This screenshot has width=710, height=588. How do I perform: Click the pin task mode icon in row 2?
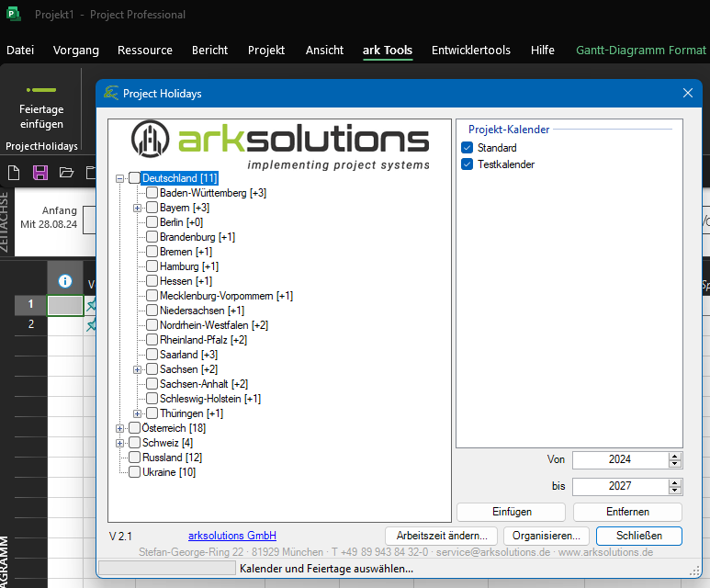(x=91, y=324)
